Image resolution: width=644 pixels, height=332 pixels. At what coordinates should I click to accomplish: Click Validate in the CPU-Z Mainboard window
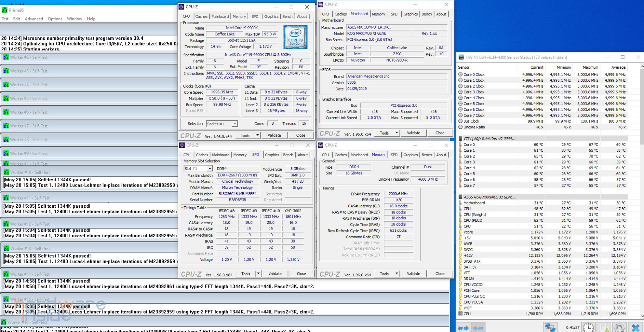413,133
